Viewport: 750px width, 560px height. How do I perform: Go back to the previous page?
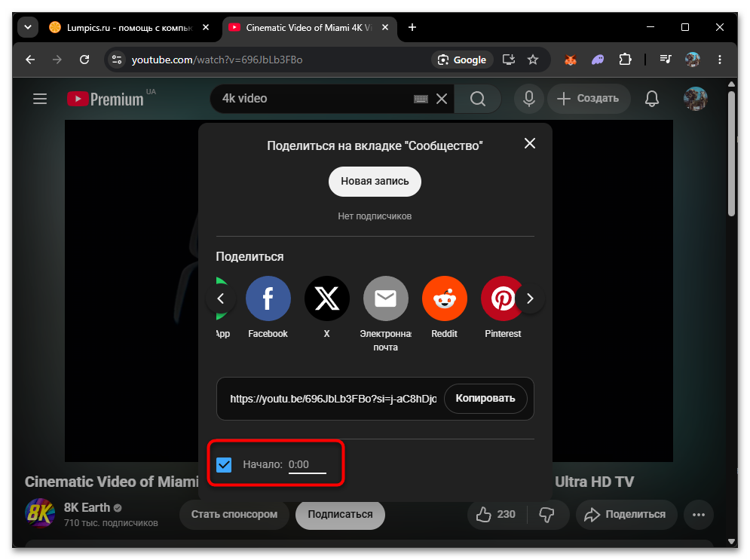click(30, 60)
